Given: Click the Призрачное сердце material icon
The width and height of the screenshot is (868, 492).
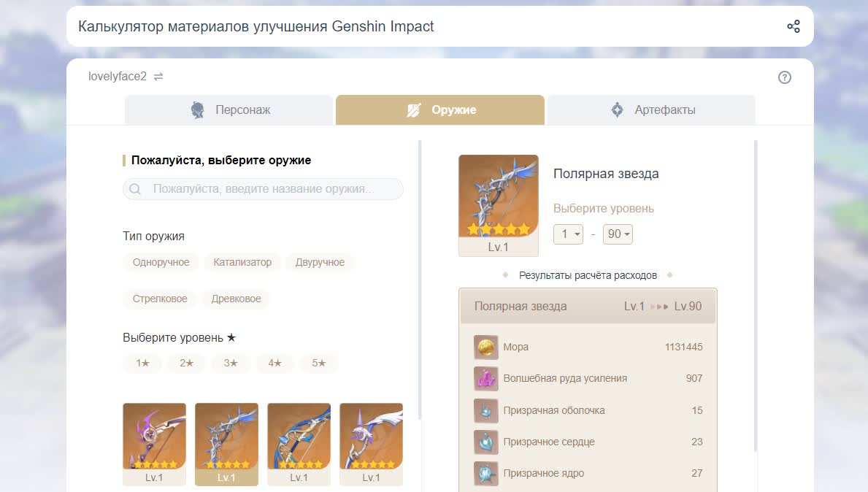Looking at the screenshot, I should pos(486,442).
